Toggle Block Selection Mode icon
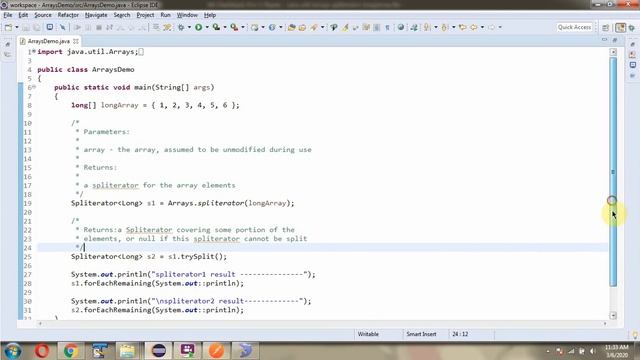The height and width of the screenshot is (360, 640). point(376,27)
